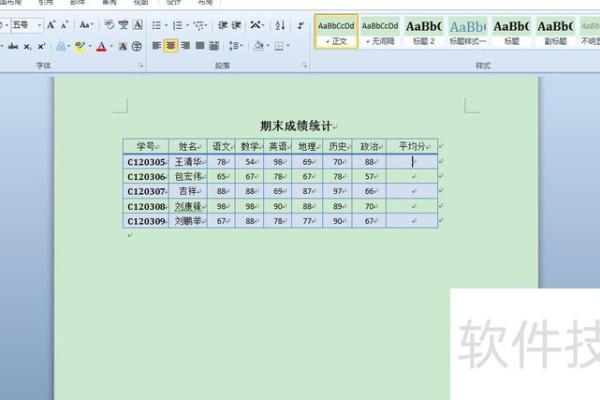Image resolution: width=600 pixels, height=400 pixels.
Task: Toggle superscript formatting
Action: (41, 47)
